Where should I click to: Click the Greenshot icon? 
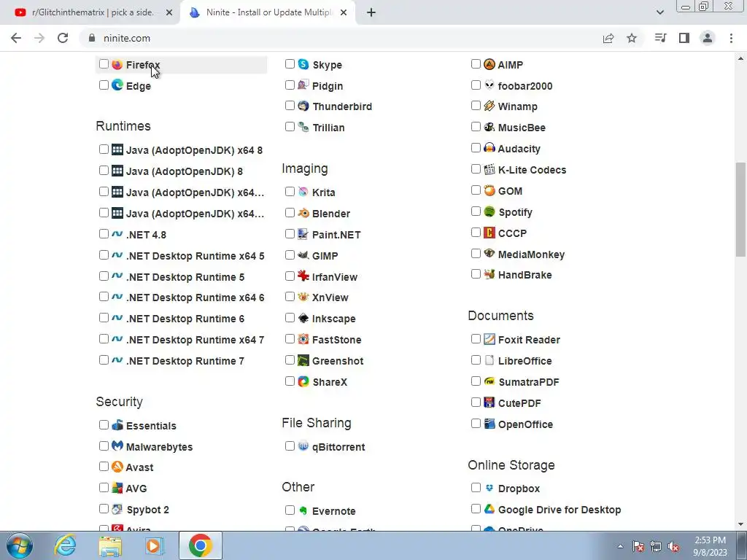pos(303,360)
